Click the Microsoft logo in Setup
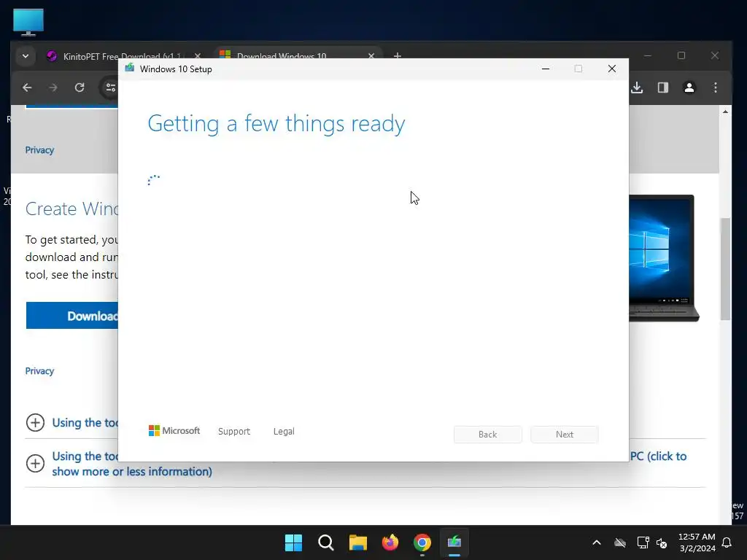The height and width of the screenshot is (560, 747). (174, 430)
